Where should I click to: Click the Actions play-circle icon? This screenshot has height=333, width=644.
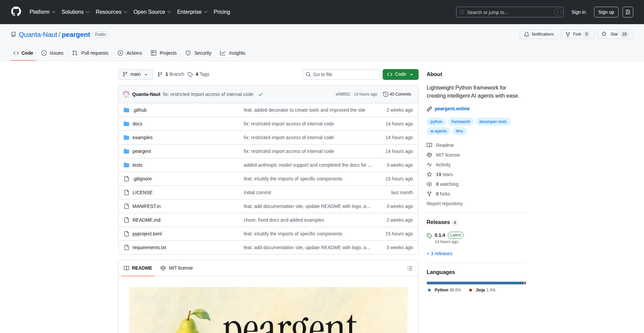coord(120,53)
